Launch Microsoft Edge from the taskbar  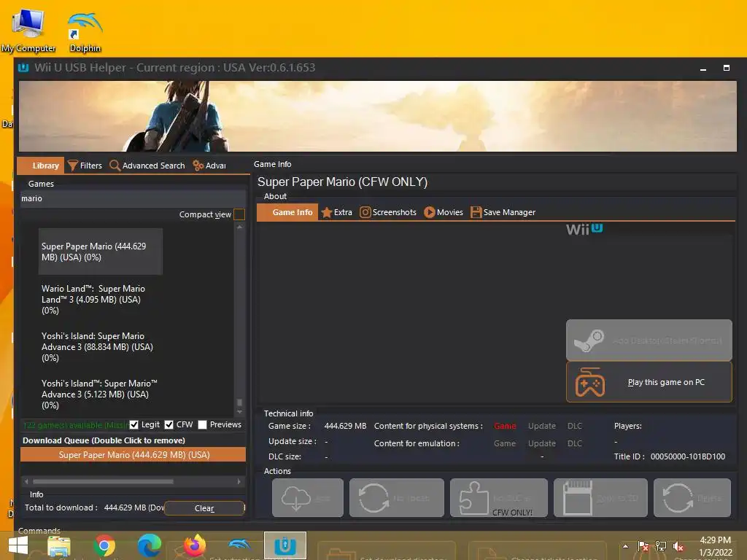(149, 545)
